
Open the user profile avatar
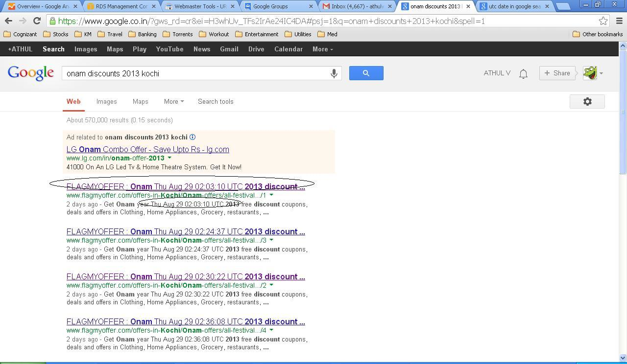pyautogui.click(x=590, y=73)
